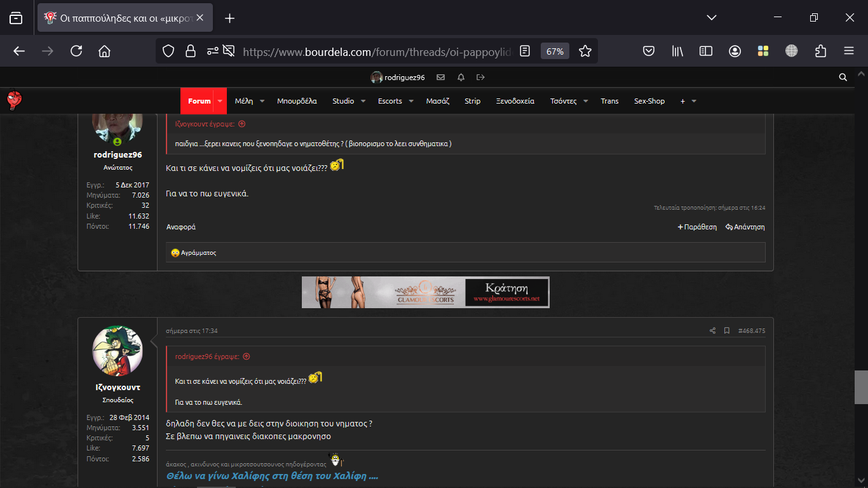Click Απάντηση to reply to the post
The width and height of the screenshot is (868, 488).
point(745,227)
